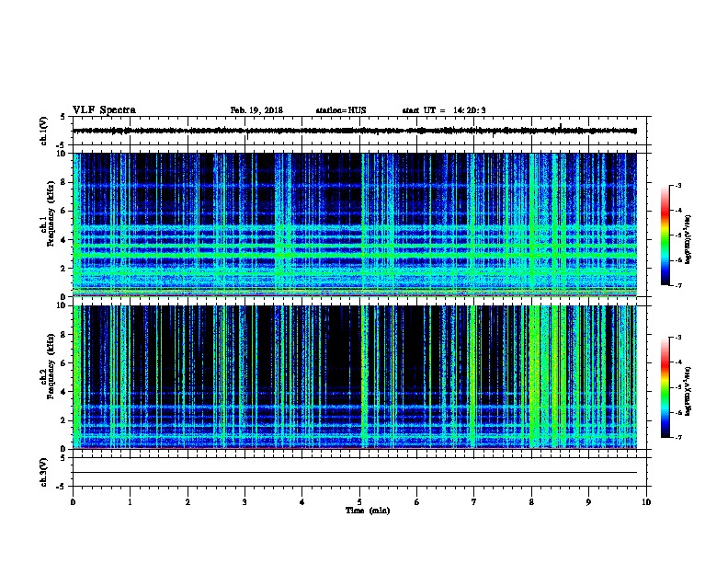Click the bright broadband burst at 8 minutes in ch.2
This screenshot has height=563, width=728.
pyautogui.click(x=535, y=377)
